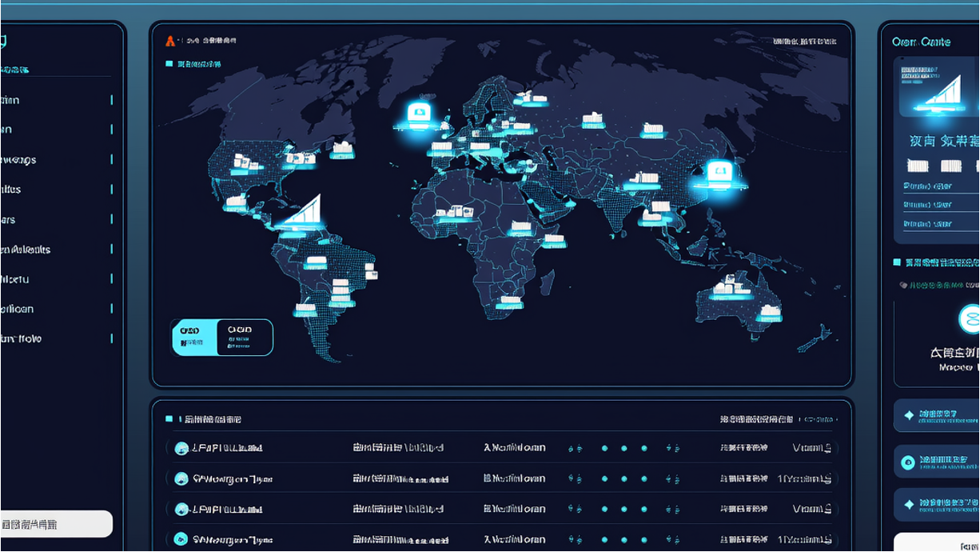
Task: Click the sparkle icon on first right-side card
Action: [908, 415]
